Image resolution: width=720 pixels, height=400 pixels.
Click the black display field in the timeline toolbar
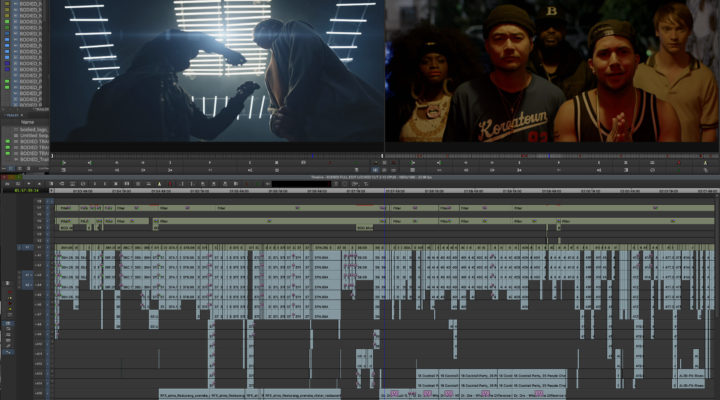coord(301,184)
